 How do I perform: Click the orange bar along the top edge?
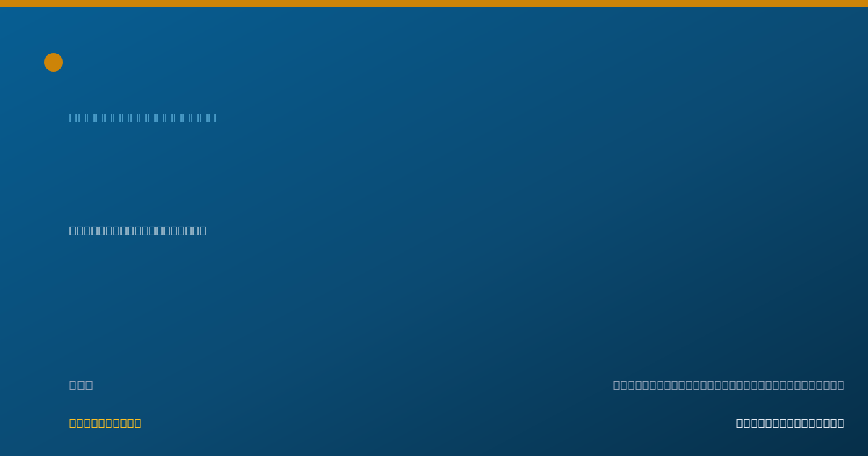pyautogui.click(x=434, y=4)
